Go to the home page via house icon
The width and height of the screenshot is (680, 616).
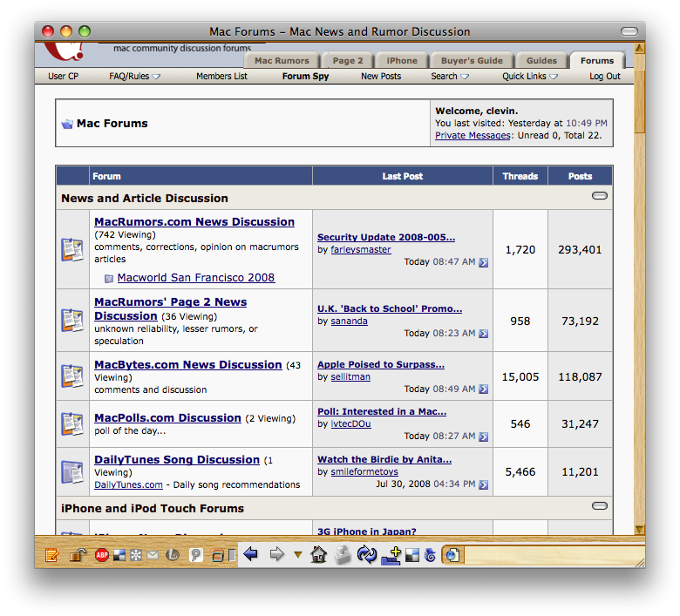point(318,554)
